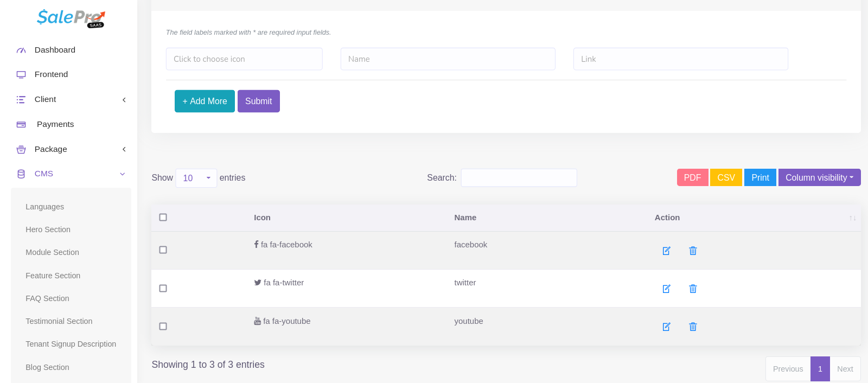Screen dimensions: 868x383
Task: Open Dashboard from the sidebar
Action: [55, 50]
